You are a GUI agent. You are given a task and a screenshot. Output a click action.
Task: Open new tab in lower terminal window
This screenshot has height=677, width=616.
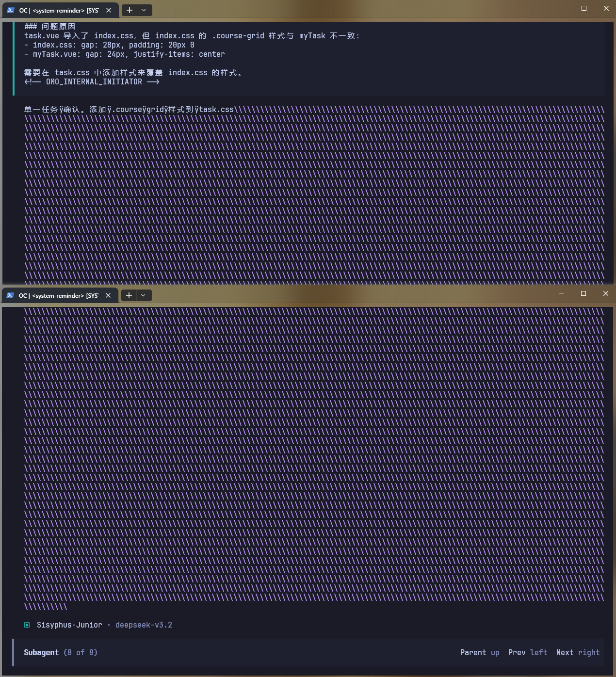point(129,295)
